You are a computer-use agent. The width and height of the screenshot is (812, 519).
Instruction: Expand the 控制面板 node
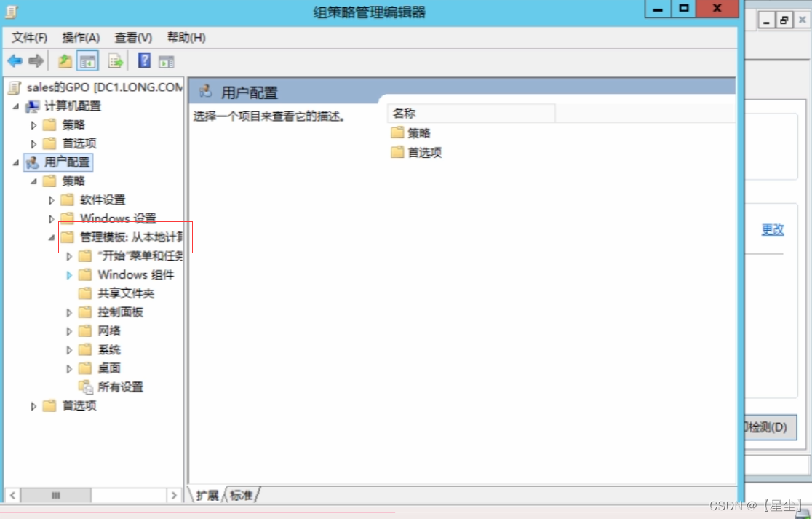(69, 312)
